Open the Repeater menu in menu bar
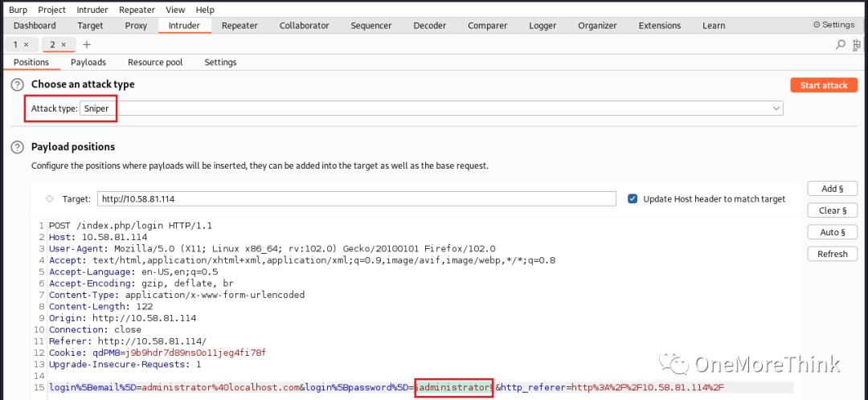868x400 pixels. (x=137, y=10)
